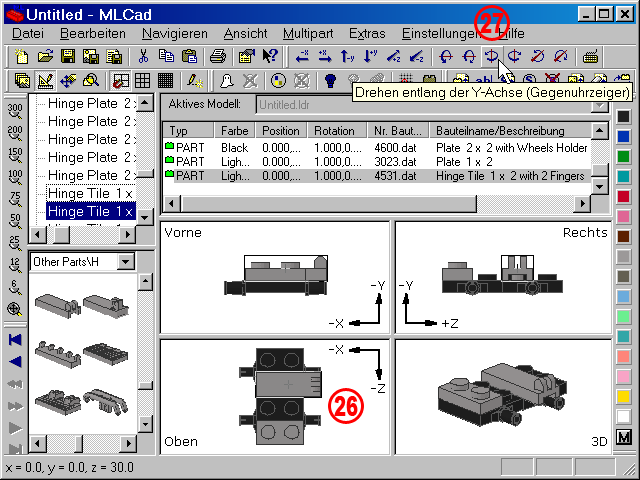Viewport: 640px width, 480px height.
Task: Open the Datei menu
Action: [x=28, y=33]
